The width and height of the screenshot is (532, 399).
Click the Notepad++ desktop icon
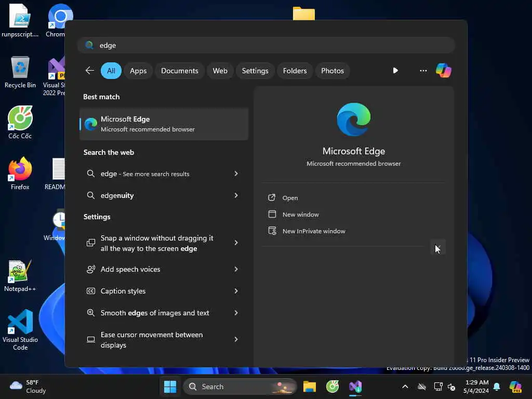click(20, 275)
